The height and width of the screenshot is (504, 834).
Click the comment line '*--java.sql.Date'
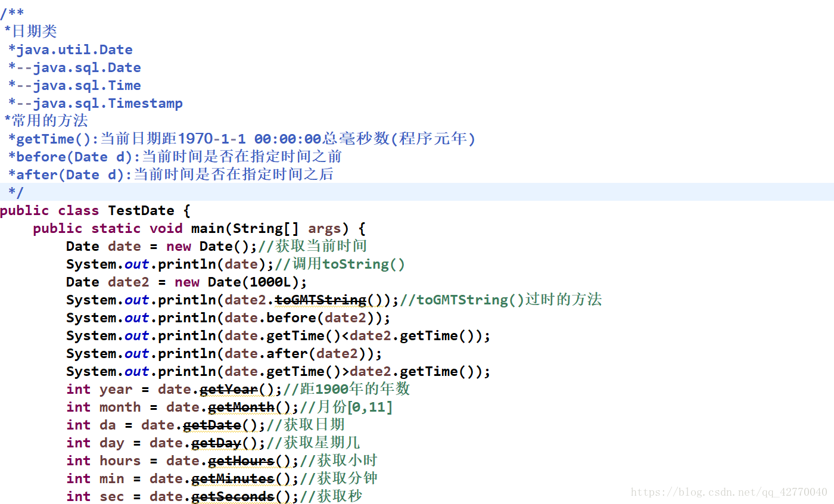pos(74,68)
